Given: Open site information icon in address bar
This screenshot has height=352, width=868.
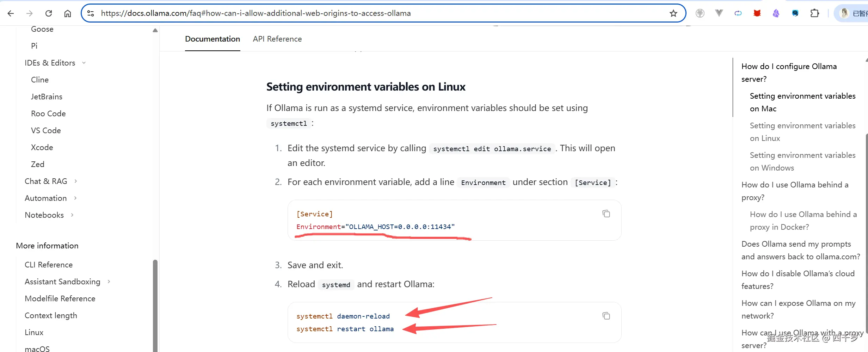Looking at the screenshot, I should tap(91, 13).
